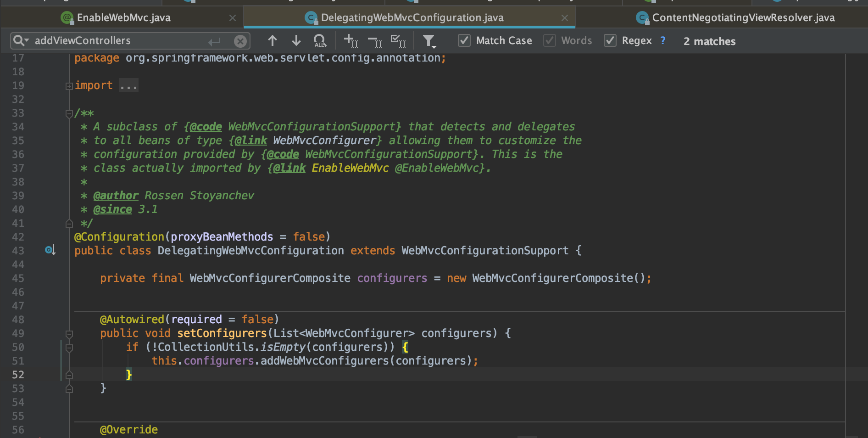Go to previous search occurrence

(273, 41)
